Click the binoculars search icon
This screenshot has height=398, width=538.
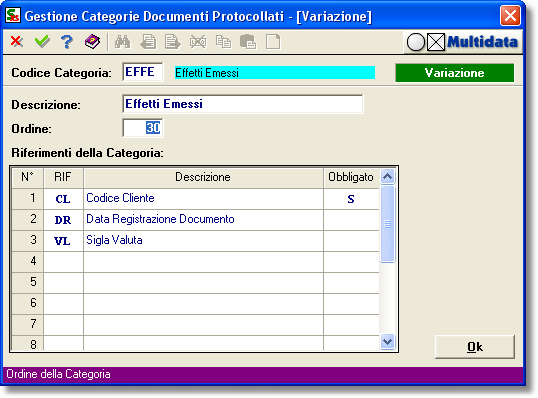(122, 42)
